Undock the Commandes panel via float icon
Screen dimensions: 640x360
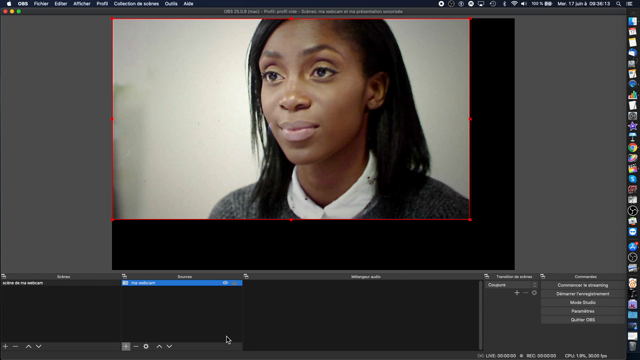click(542, 276)
